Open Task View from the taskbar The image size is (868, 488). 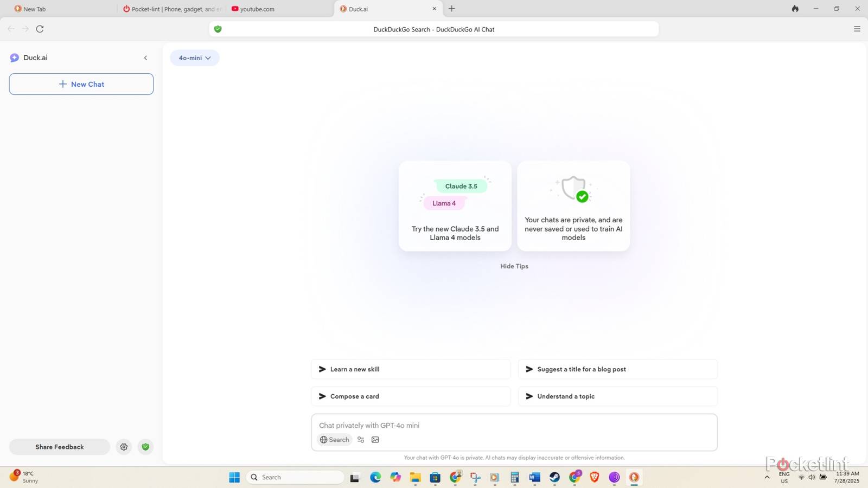click(x=354, y=477)
